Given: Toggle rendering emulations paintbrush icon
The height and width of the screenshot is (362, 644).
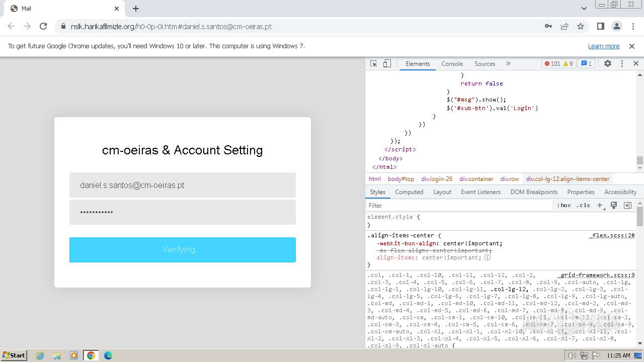Looking at the screenshot, I should click(x=614, y=205).
